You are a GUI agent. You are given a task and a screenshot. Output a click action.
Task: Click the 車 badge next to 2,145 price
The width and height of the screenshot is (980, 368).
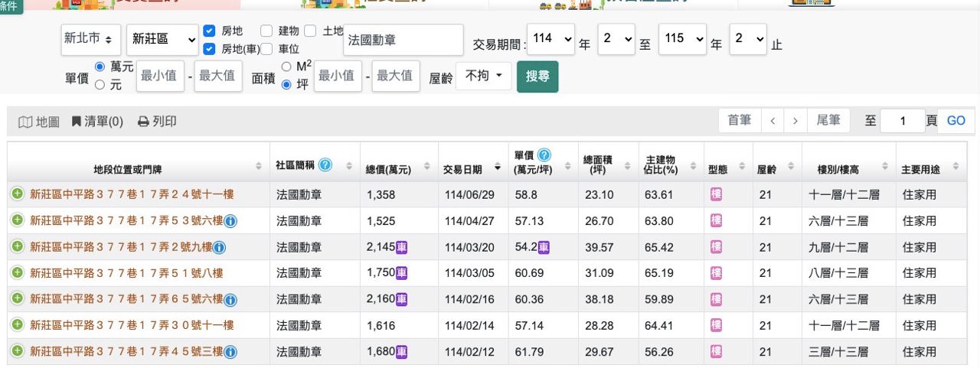[x=402, y=247]
